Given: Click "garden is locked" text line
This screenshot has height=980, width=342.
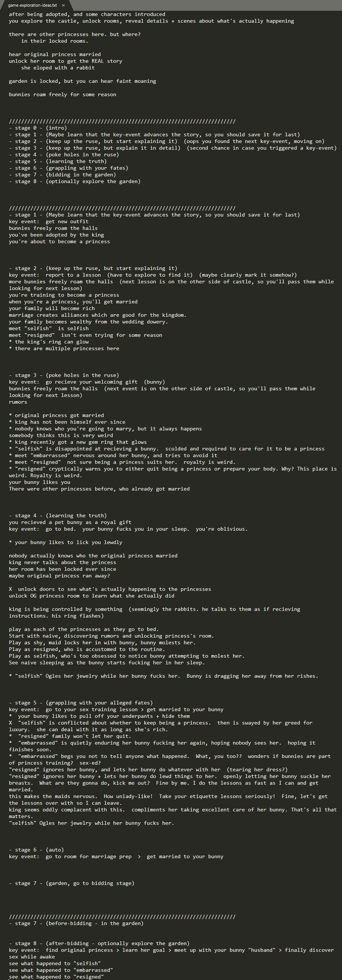Looking at the screenshot, I should coord(82,81).
